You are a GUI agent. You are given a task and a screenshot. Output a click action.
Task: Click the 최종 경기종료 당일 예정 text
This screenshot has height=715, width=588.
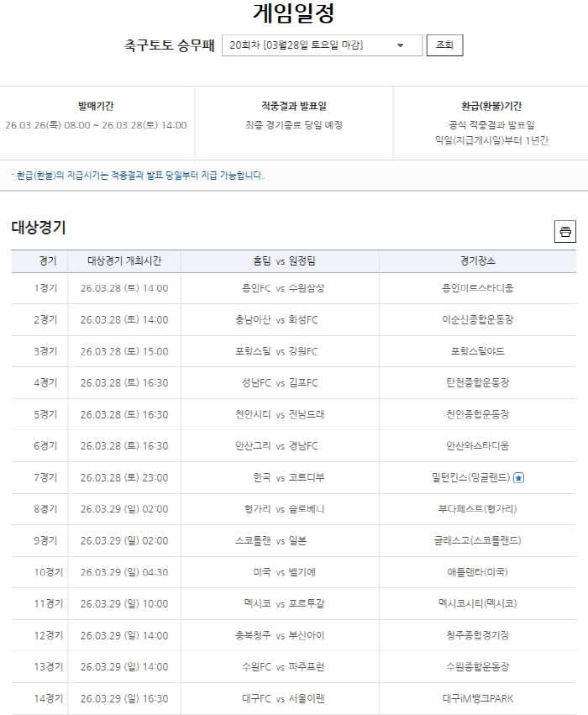(294, 125)
